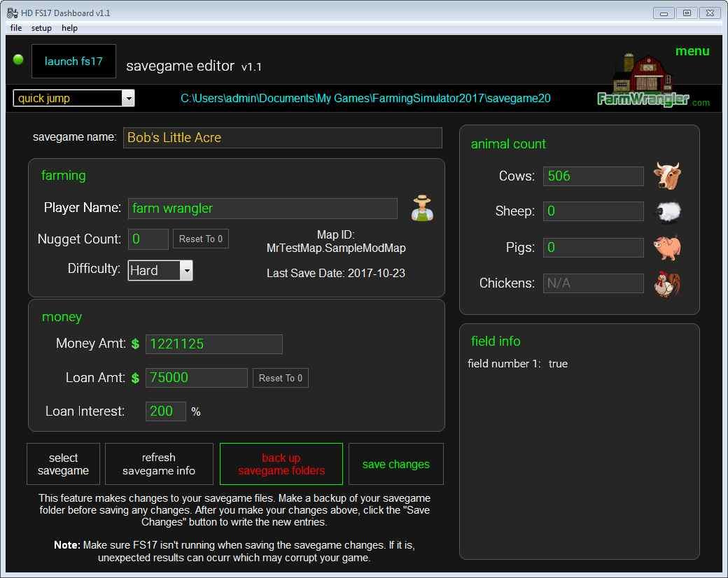Click the sheep icon in animal count
Viewport: 728px width, 578px height.
(667, 211)
